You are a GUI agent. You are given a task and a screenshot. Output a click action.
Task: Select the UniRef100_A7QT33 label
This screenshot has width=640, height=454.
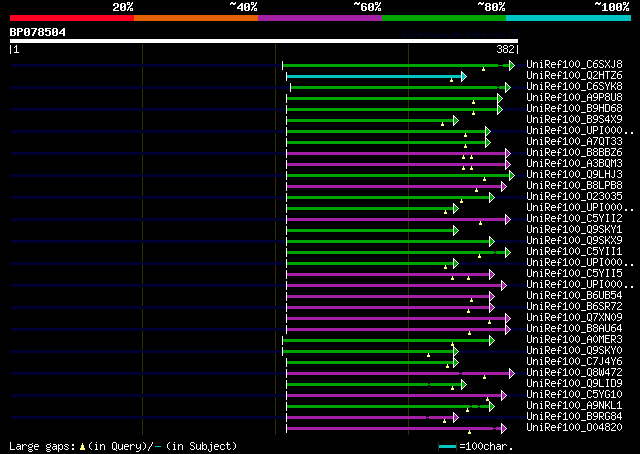coord(574,141)
